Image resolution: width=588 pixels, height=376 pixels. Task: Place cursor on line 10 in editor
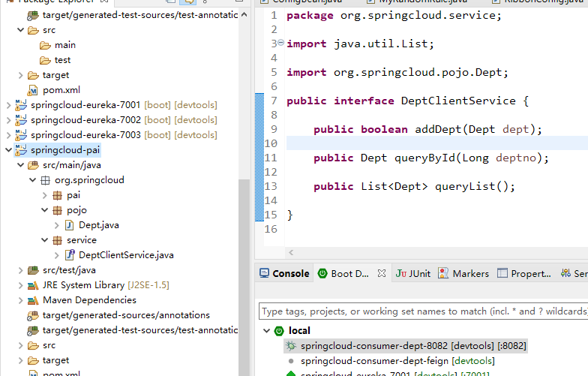point(436,143)
